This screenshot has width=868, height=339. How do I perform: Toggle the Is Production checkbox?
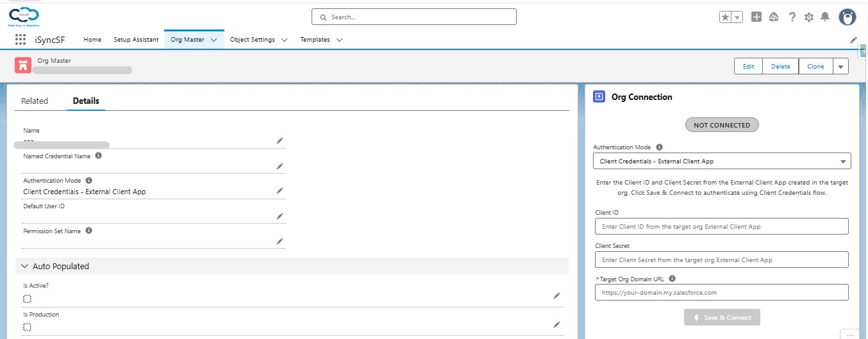point(28,327)
